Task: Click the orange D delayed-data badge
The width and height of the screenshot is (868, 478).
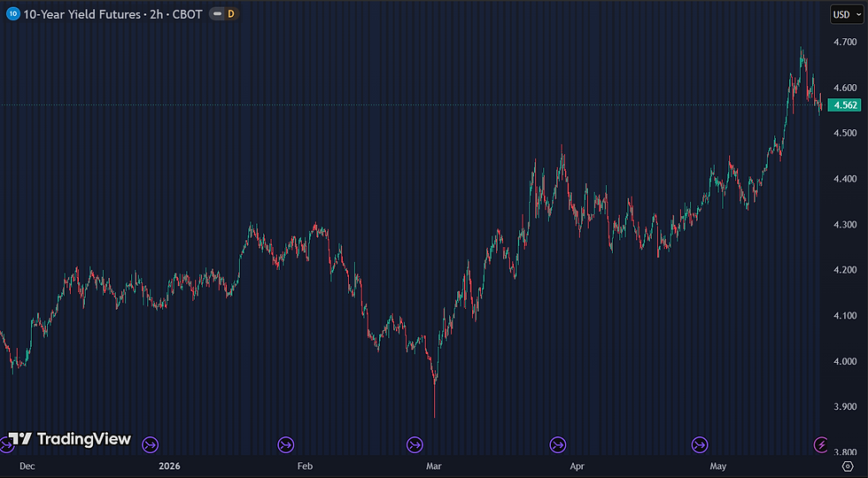Action: pyautogui.click(x=231, y=14)
